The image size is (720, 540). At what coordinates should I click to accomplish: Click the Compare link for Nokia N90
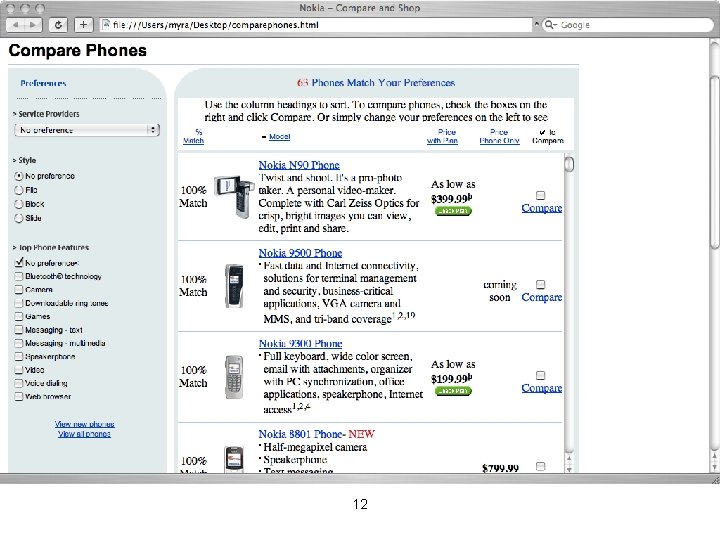coord(542,208)
